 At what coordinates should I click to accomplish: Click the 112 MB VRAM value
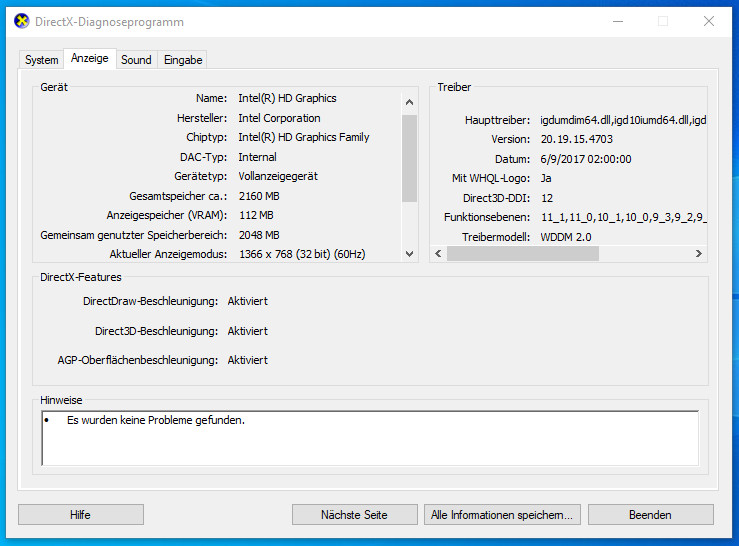click(x=256, y=215)
